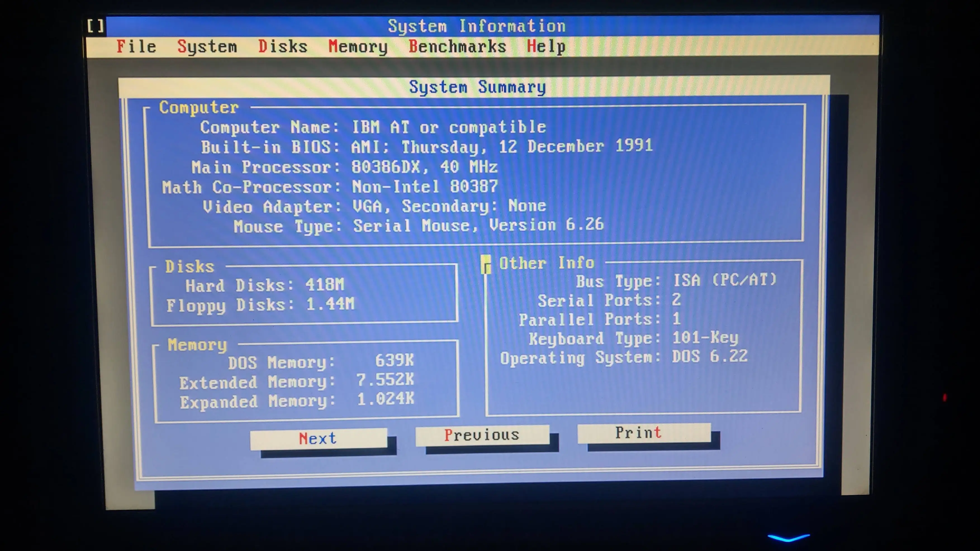Click the 'Memory' group heading in dialog
Image resolution: width=980 pixels, height=551 pixels.
[197, 345]
